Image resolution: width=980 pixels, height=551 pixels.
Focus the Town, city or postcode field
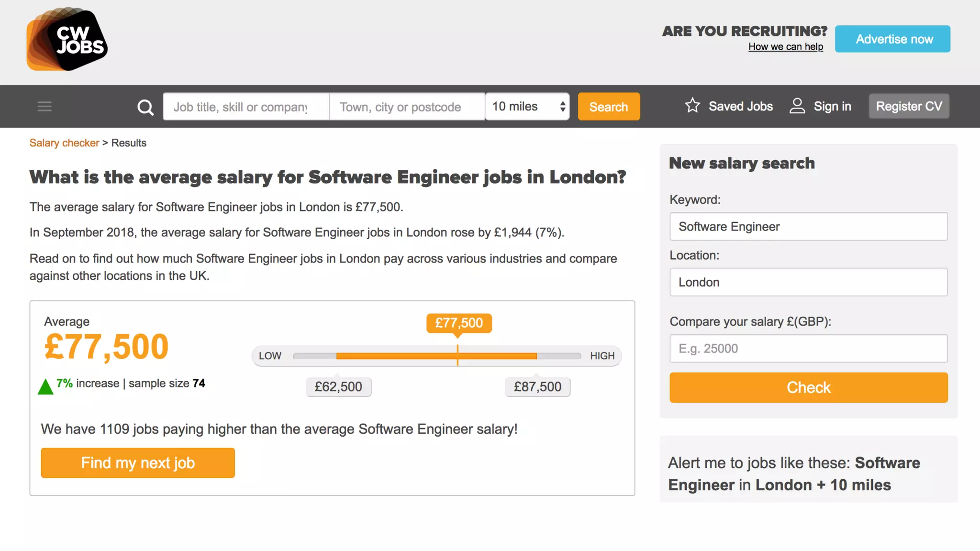click(x=407, y=107)
